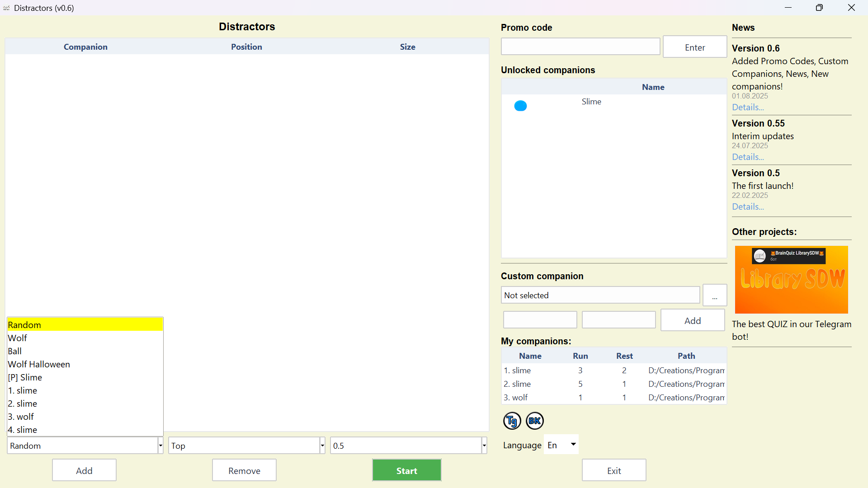The height and width of the screenshot is (488, 868).
Task: Choose Ball in the companion dropdown list
Action: (x=15, y=351)
